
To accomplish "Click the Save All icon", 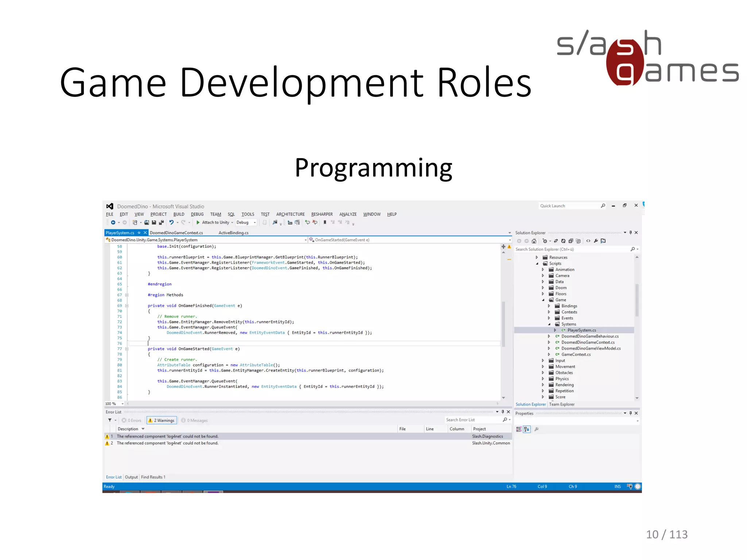I will [161, 222].
